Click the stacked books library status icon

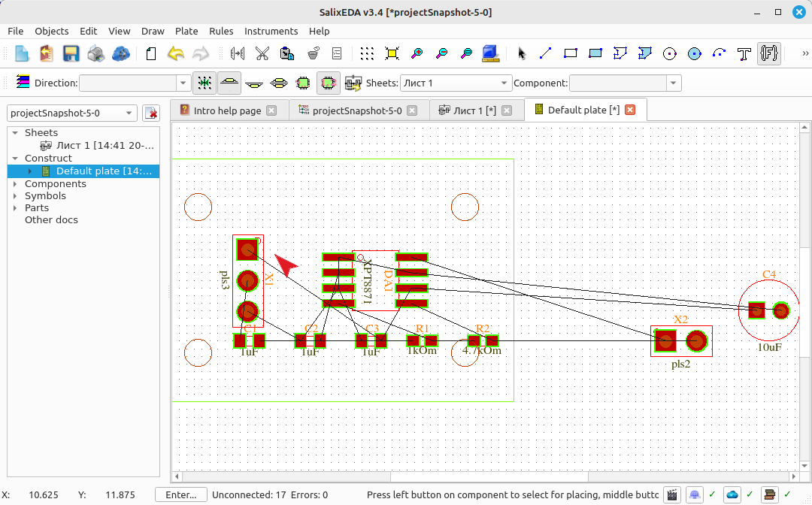click(770, 494)
